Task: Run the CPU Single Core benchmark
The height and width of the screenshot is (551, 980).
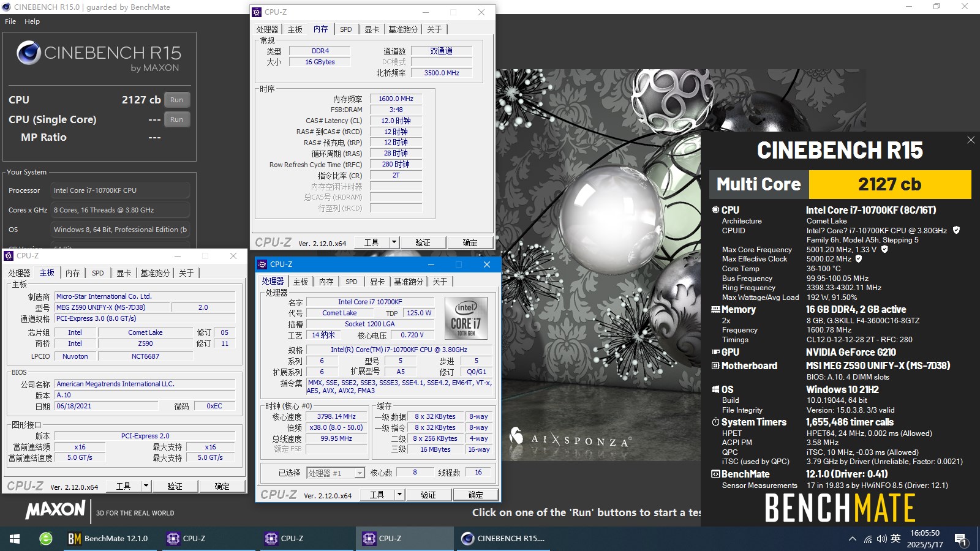Action: (176, 119)
